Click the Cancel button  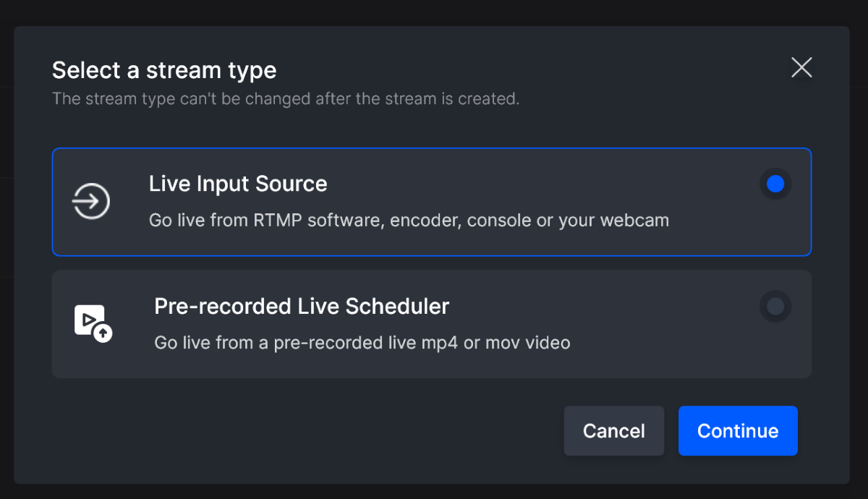point(614,431)
